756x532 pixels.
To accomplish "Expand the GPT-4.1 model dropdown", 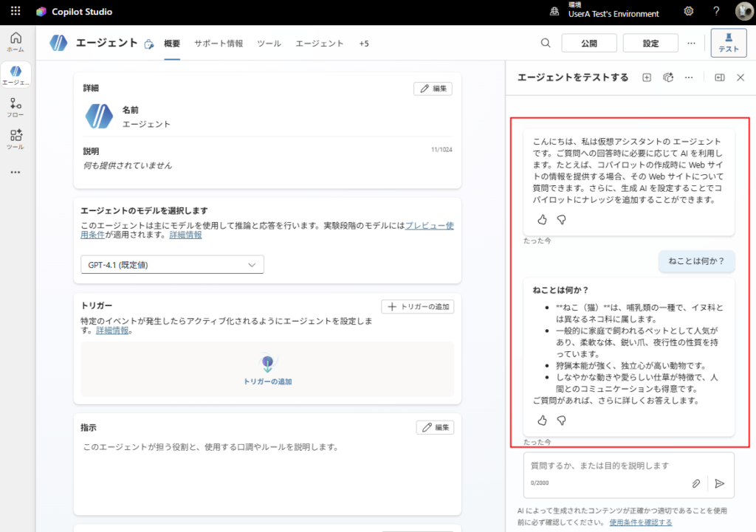I will pyautogui.click(x=172, y=265).
